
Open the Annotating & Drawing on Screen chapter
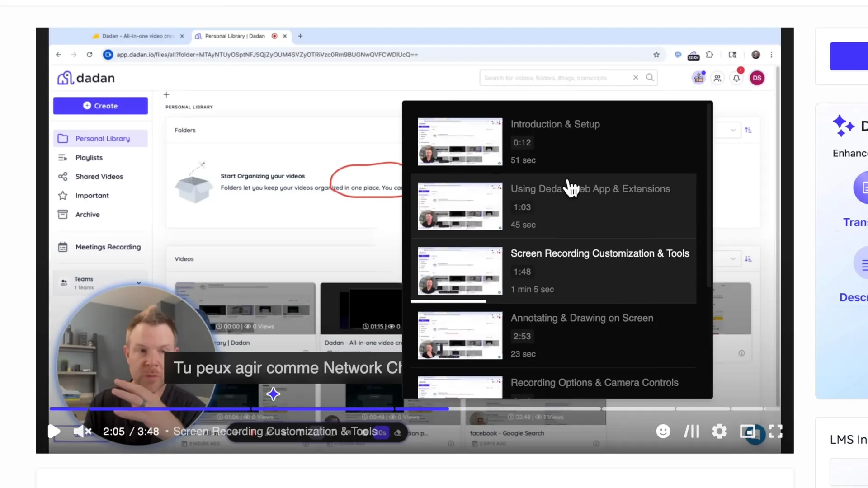coord(554,335)
